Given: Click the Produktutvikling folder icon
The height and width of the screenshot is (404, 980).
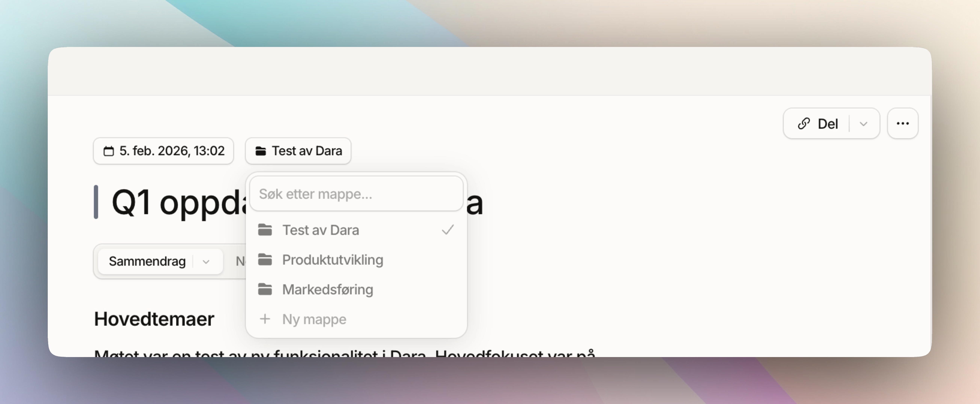Looking at the screenshot, I should (265, 260).
